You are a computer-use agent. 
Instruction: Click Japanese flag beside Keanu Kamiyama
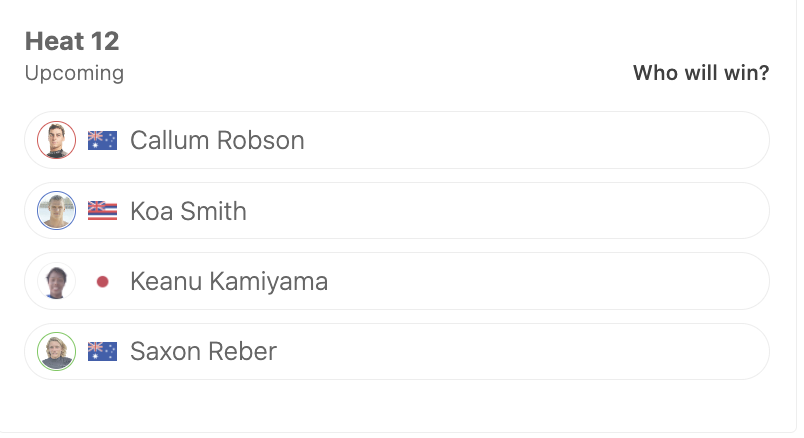pos(103,282)
